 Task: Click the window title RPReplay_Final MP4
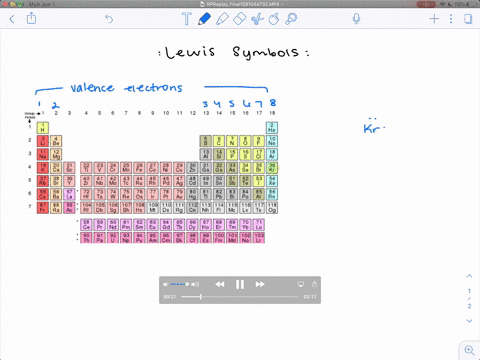click(243, 4)
